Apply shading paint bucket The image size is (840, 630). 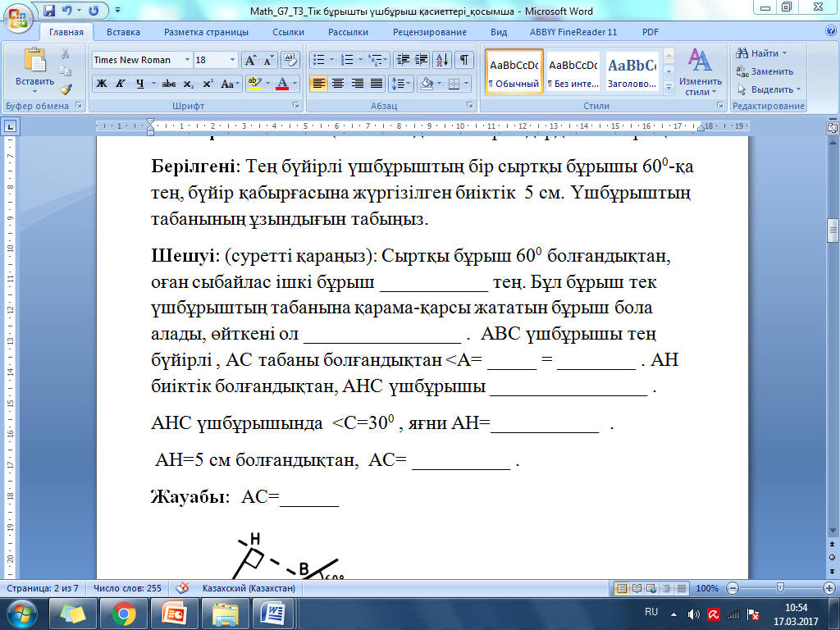coord(427,84)
